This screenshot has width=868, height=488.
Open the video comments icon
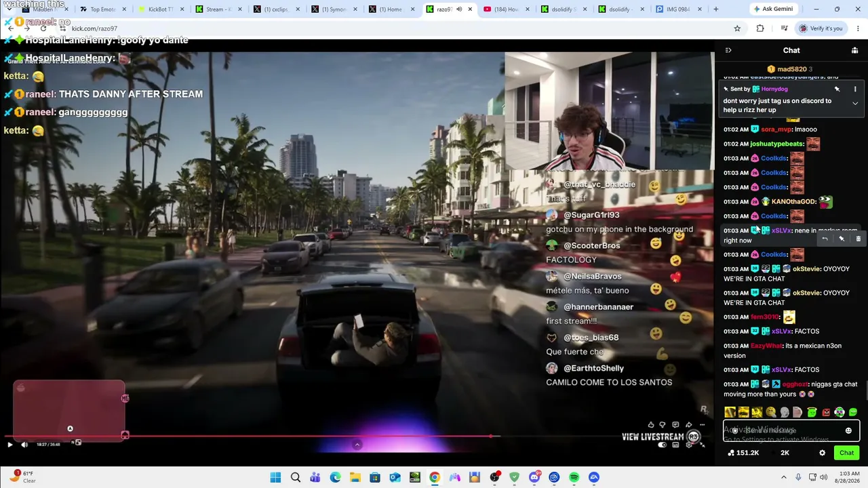click(676, 425)
